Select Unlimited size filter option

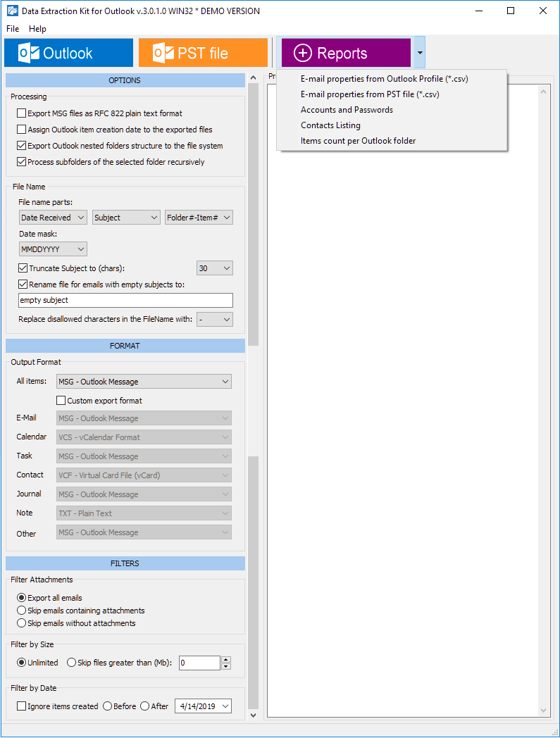click(21, 662)
